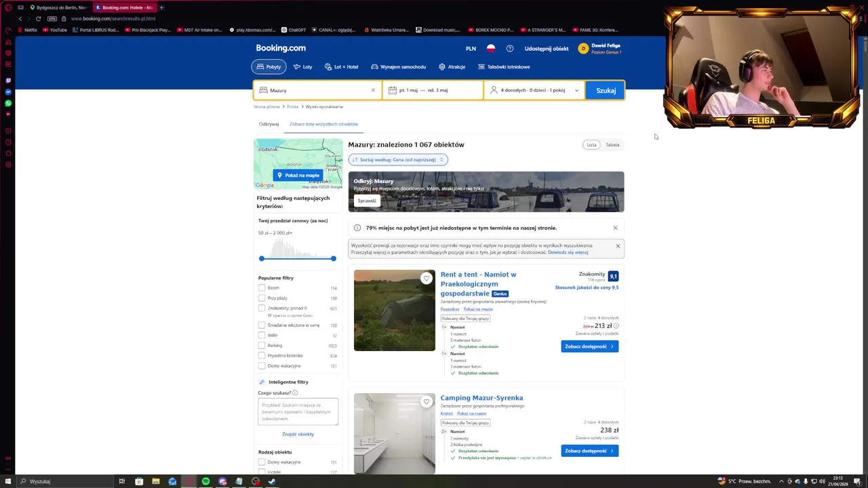Open the Booking.com logo homepage

coord(281,48)
